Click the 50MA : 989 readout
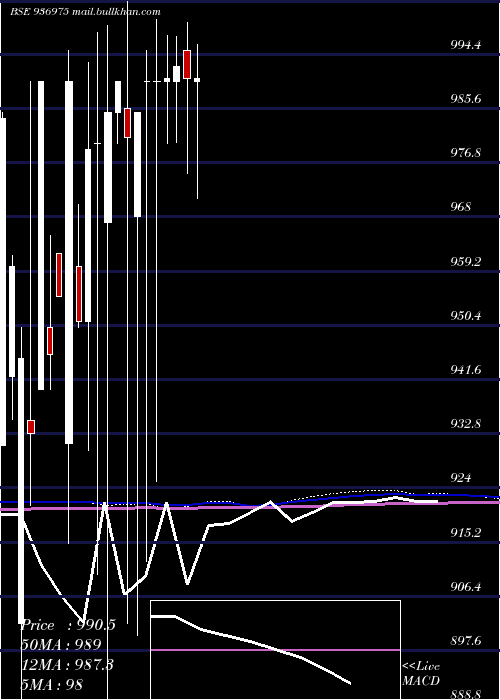500x700 pixels. coord(61,645)
